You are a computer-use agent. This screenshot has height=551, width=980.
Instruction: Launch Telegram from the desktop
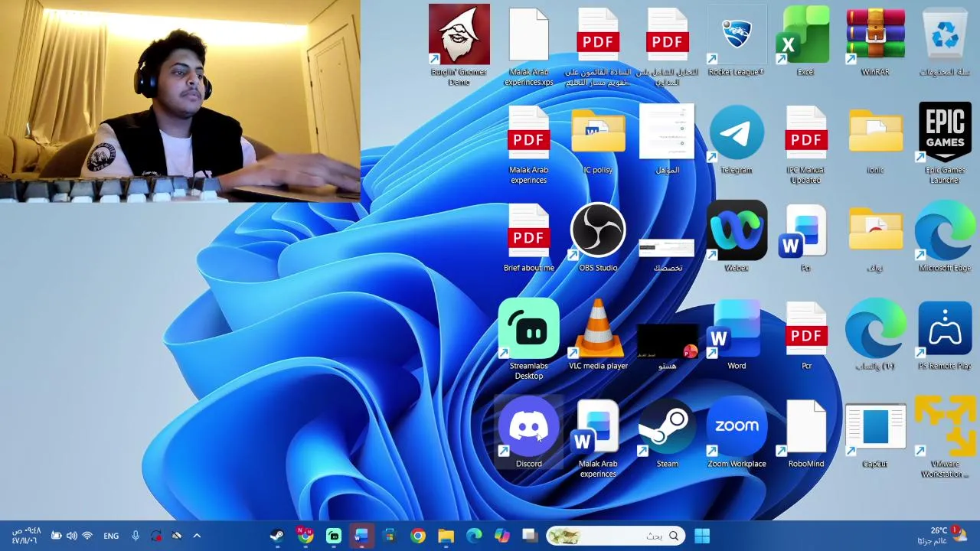tap(736, 140)
